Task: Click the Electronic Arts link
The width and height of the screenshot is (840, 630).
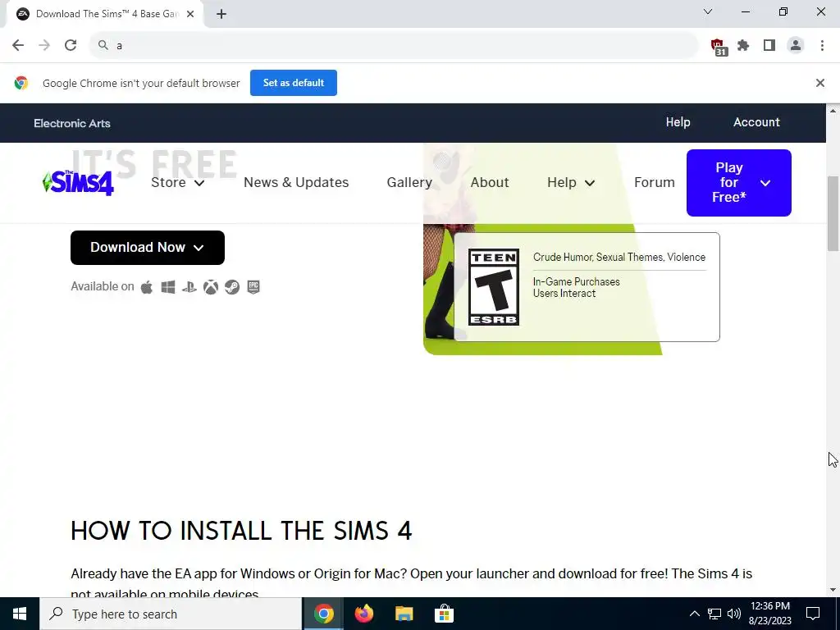Action: pos(72,123)
